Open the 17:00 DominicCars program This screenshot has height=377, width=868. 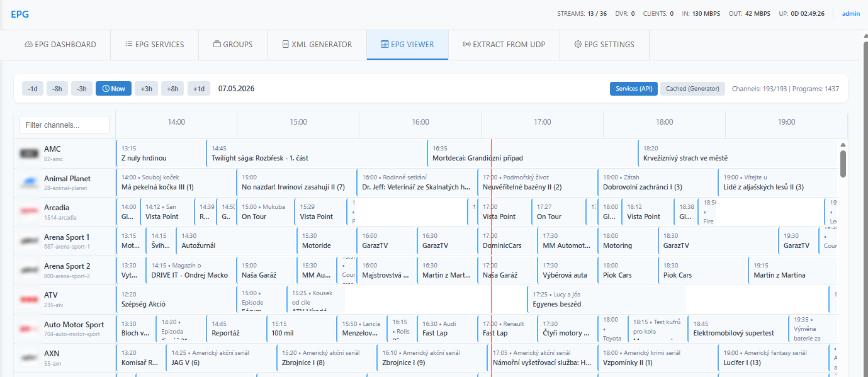(x=507, y=241)
